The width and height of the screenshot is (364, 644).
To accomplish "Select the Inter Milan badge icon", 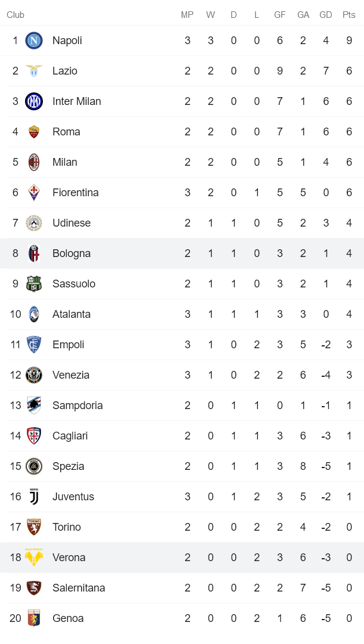I will pos(34,101).
